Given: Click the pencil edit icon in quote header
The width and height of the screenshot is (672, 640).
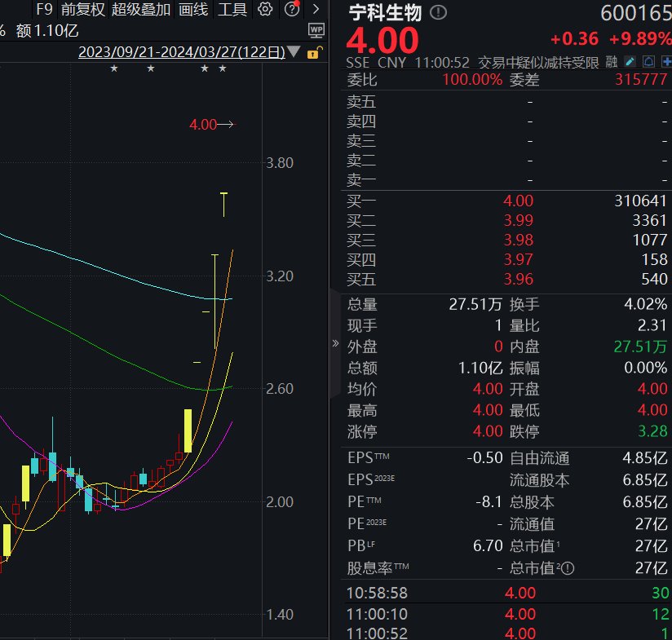Looking at the screenshot, I should pos(630,62).
